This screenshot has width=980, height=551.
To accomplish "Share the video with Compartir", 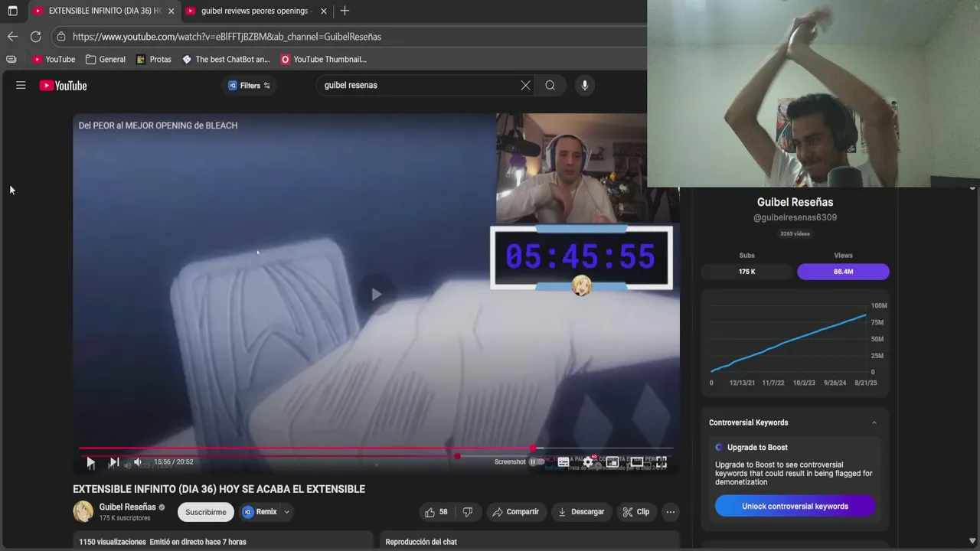I will coord(516,512).
